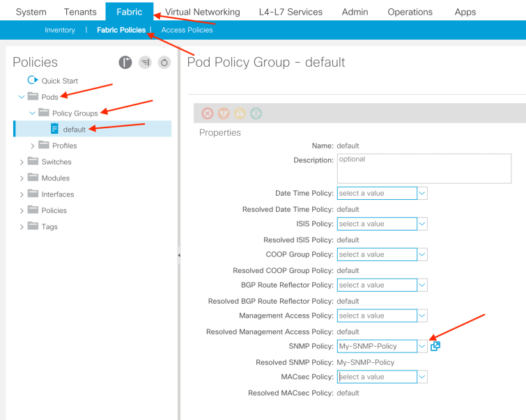Click the refresh icon in Policies header
Viewport: 526px width, 420px height.
coord(164,63)
